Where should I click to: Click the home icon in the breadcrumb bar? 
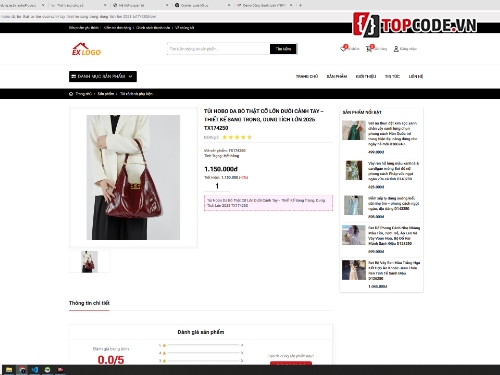coord(71,94)
